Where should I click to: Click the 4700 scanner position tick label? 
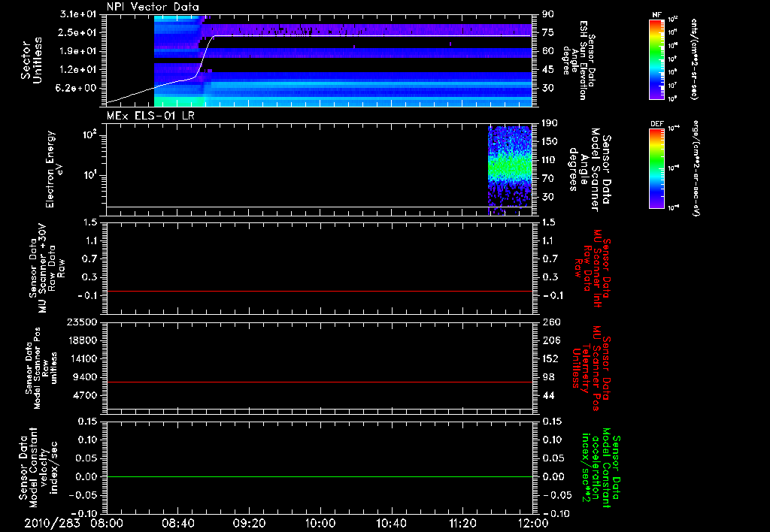(86, 395)
